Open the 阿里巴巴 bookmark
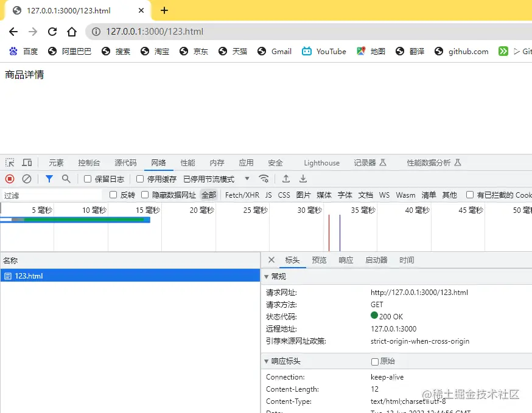Screen dimensions: 532x413 point(69,51)
